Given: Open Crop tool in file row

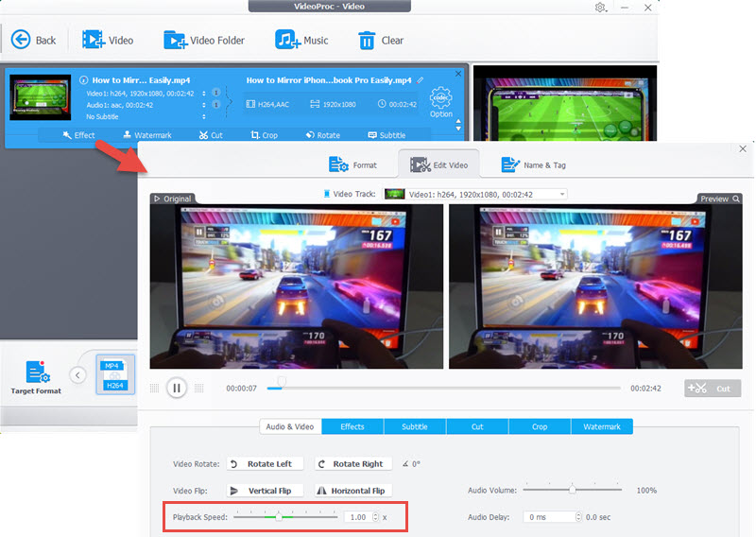Looking at the screenshot, I should 265,135.
